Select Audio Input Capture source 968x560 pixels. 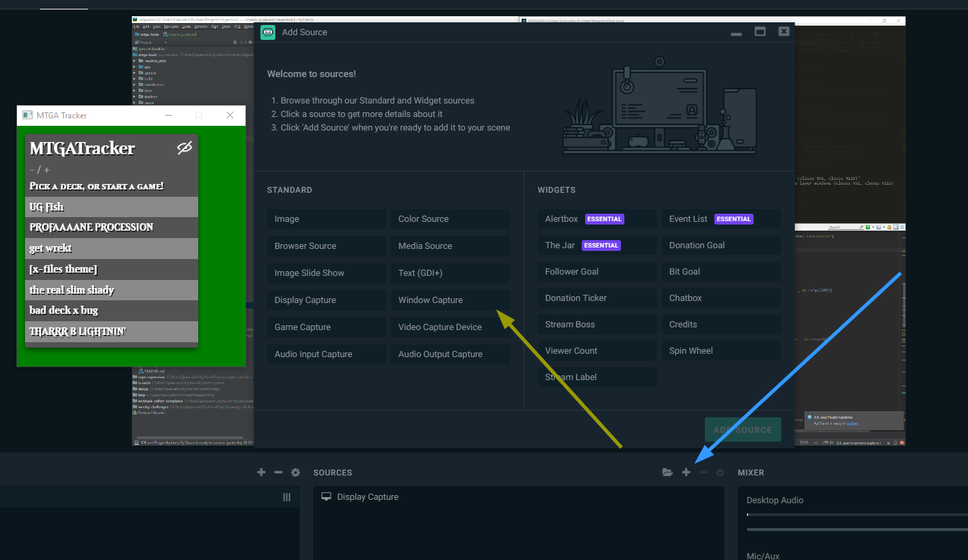pos(326,354)
